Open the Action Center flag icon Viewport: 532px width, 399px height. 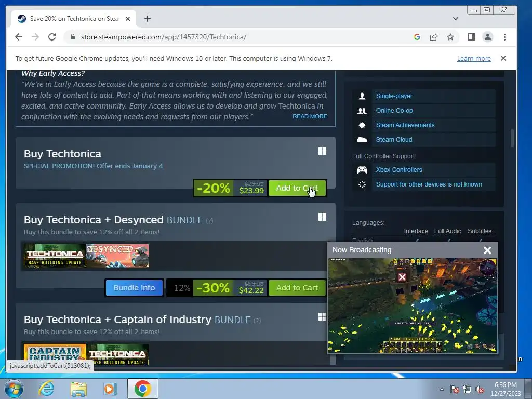point(454,389)
